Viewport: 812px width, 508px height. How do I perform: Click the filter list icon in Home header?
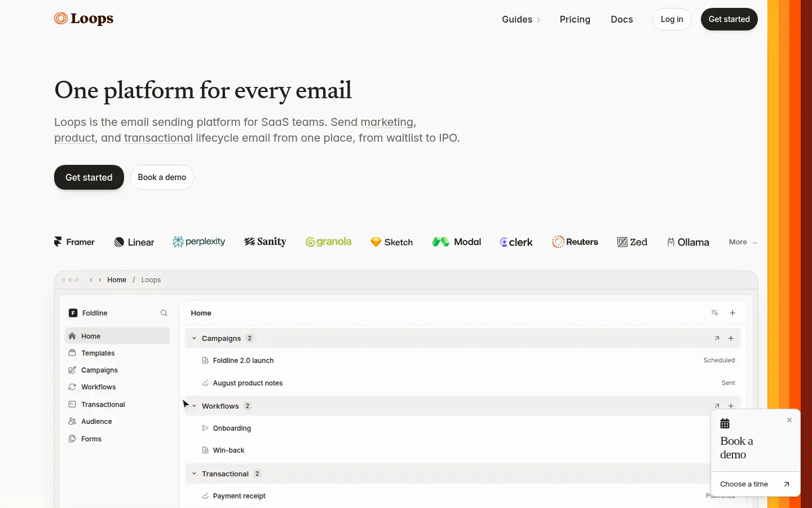coord(715,313)
